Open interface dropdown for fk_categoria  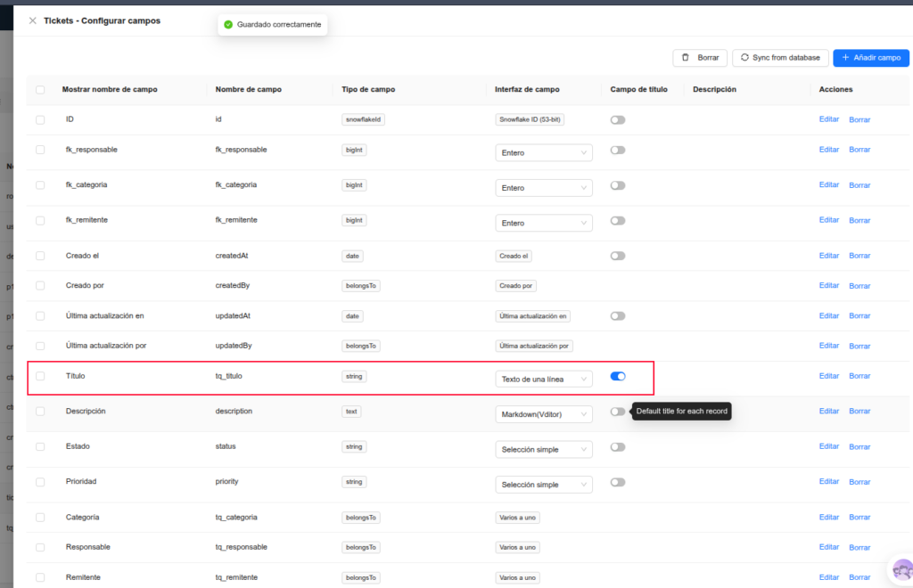tap(544, 188)
